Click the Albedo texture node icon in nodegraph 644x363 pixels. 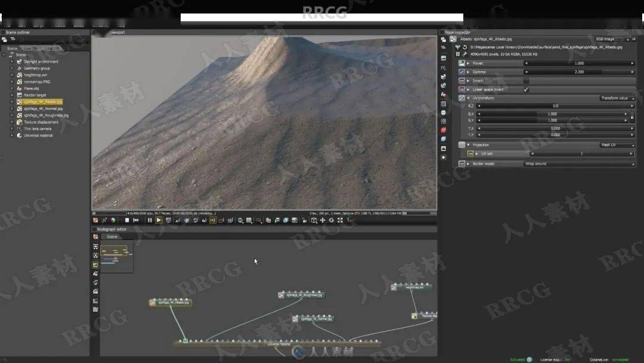pyautogui.click(x=153, y=303)
